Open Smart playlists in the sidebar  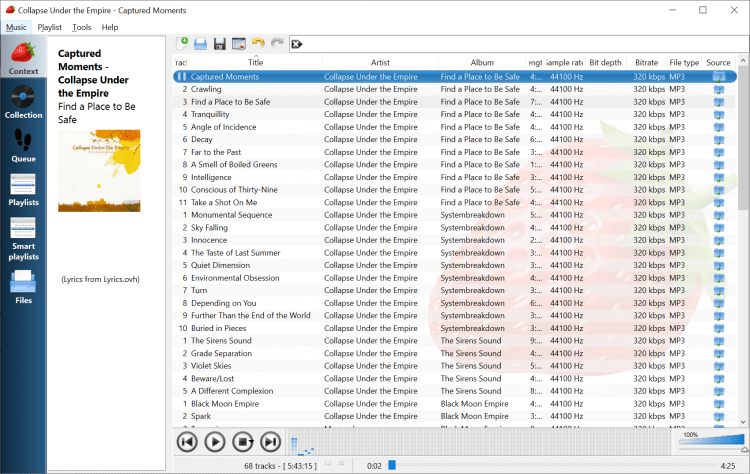click(23, 239)
